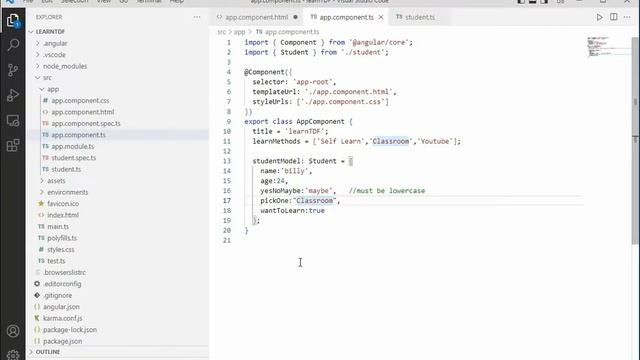Open the Explorer view in activity bar
Image resolution: width=640 pixels, height=360 pixels.
coord(13,20)
